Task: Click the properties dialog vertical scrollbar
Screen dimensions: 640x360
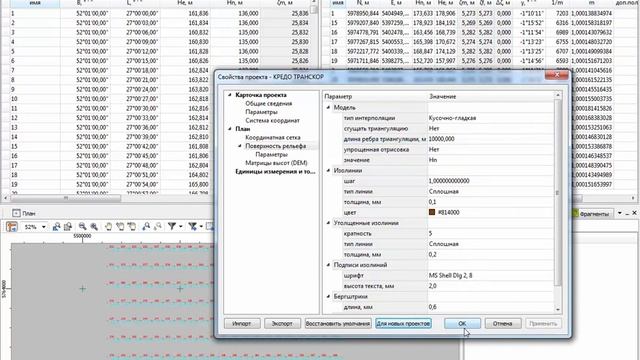Action: tap(558, 192)
